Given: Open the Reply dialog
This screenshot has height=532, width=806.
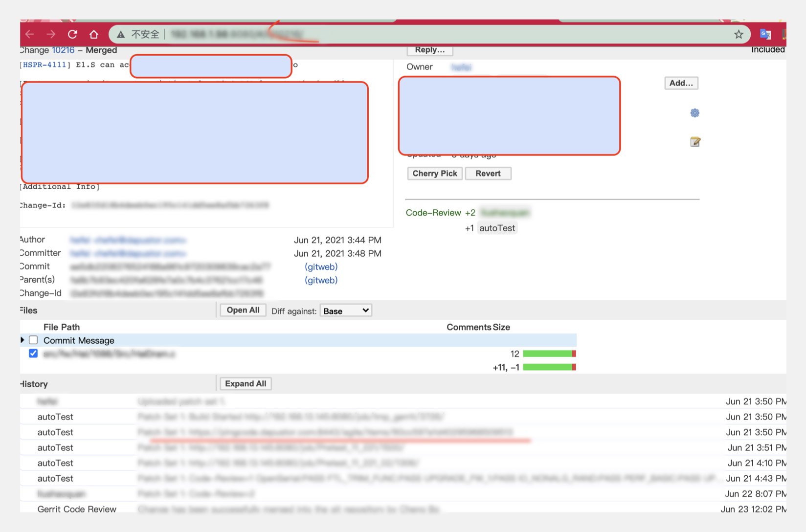Looking at the screenshot, I should point(429,50).
